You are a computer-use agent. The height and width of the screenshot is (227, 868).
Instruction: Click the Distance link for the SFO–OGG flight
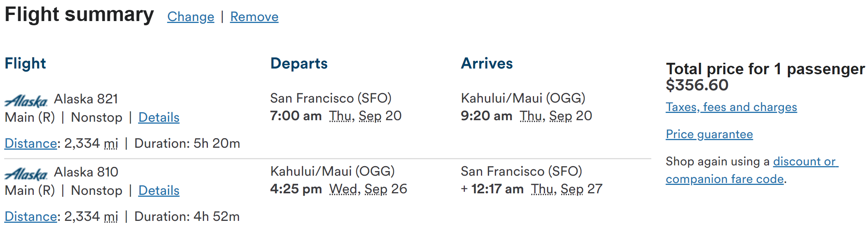click(31, 144)
